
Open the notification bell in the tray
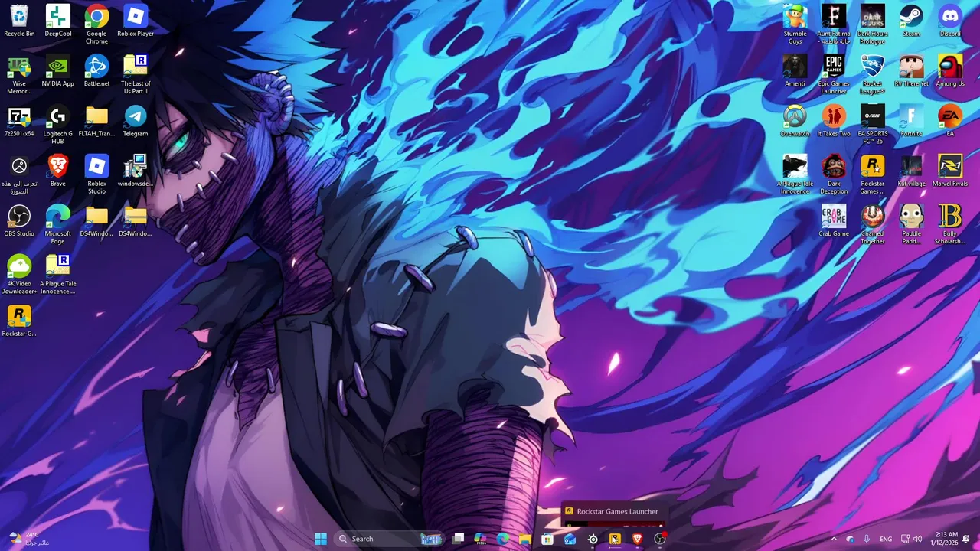[967, 539]
